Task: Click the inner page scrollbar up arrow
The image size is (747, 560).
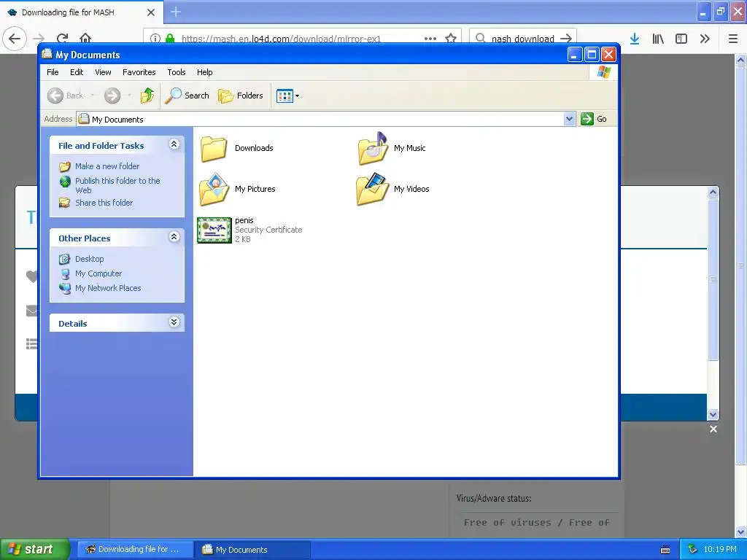Action: point(713,192)
